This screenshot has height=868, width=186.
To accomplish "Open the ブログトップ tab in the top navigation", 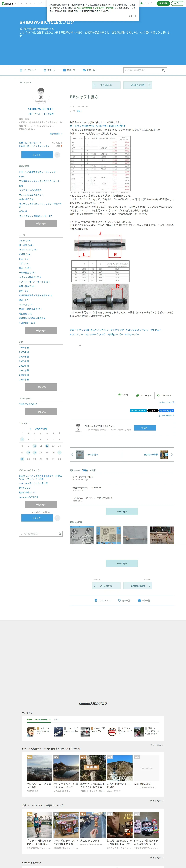I will (x=28, y=70).
